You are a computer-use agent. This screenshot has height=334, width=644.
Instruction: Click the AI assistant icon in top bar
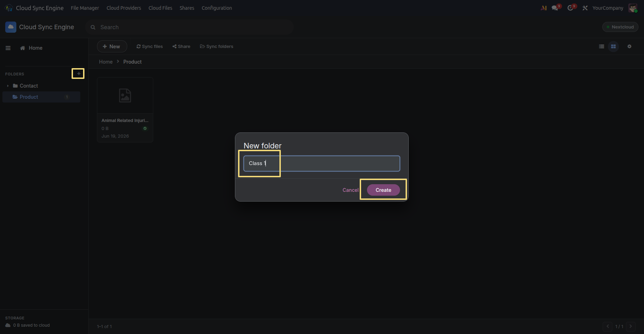click(x=544, y=8)
